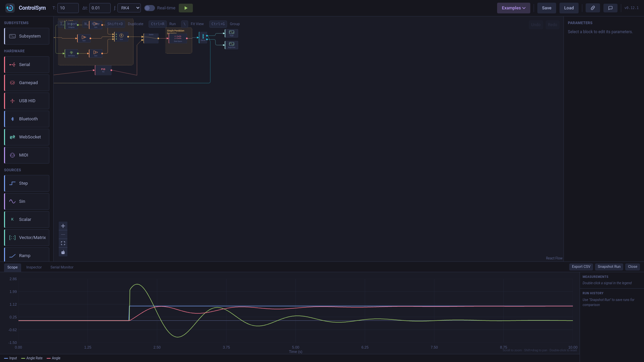Click the version label v0.12.1

pos(631,8)
